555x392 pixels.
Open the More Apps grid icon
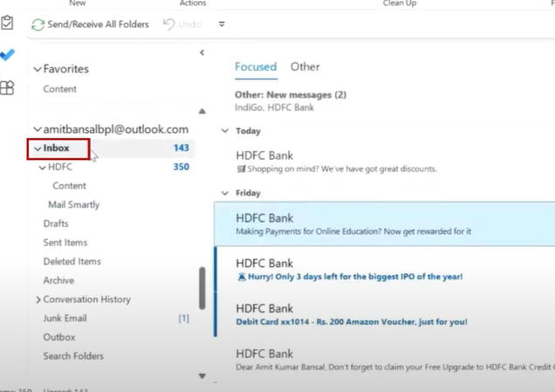pyautogui.click(x=7, y=87)
